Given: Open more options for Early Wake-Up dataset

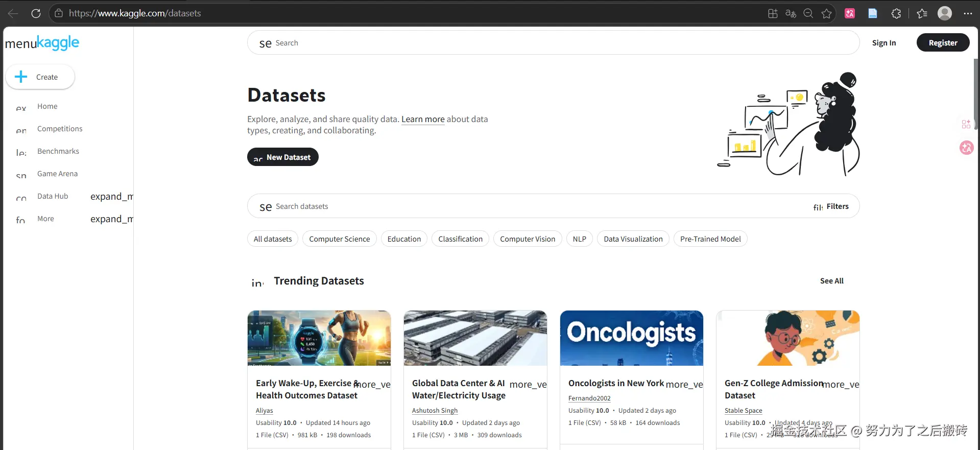Looking at the screenshot, I should click(x=373, y=384).
